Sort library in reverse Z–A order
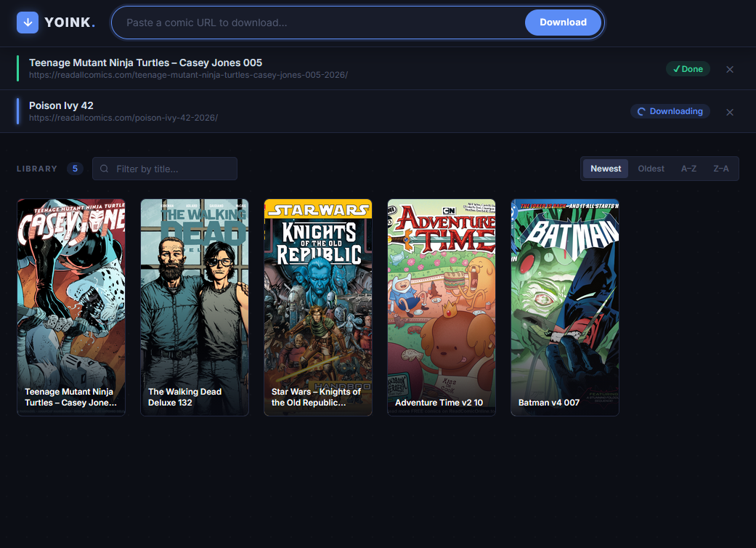The image size is (756, 548). pyautogui.click(x=720, y=169)
